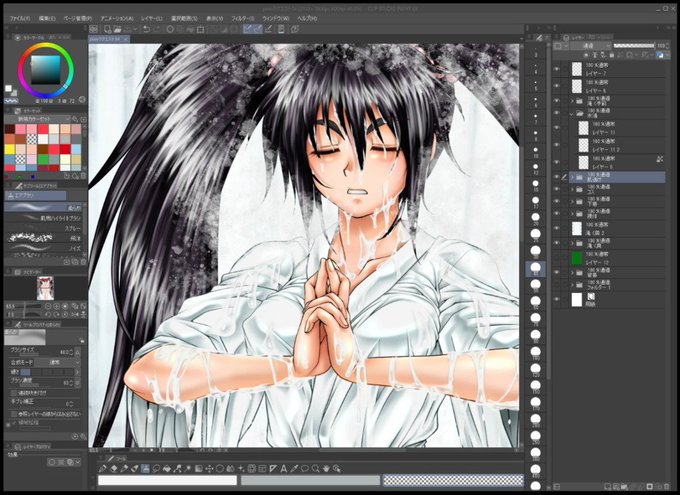
Task: Select the Move layer tool
Action: pos(209,469)
